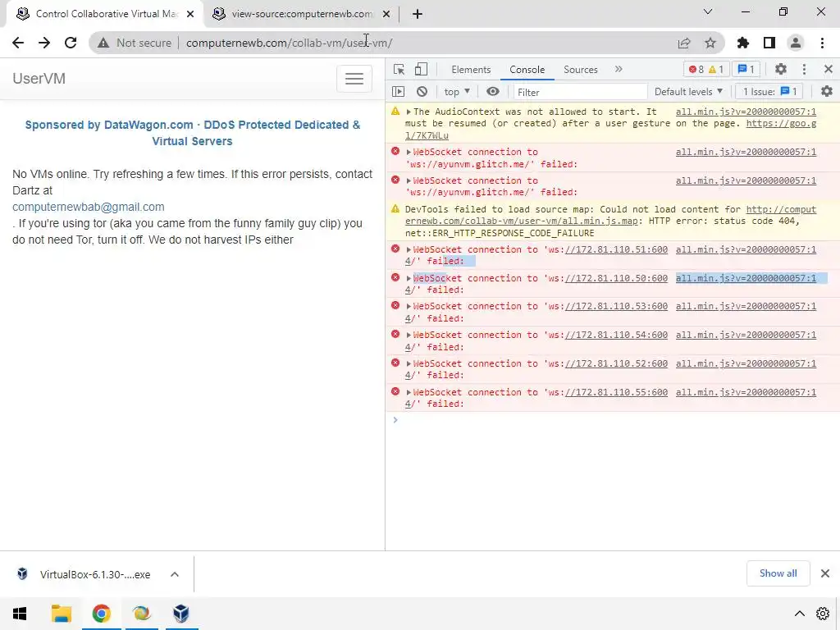Click the console Filter input
This screenshot has width=840, height=630.
580,92
